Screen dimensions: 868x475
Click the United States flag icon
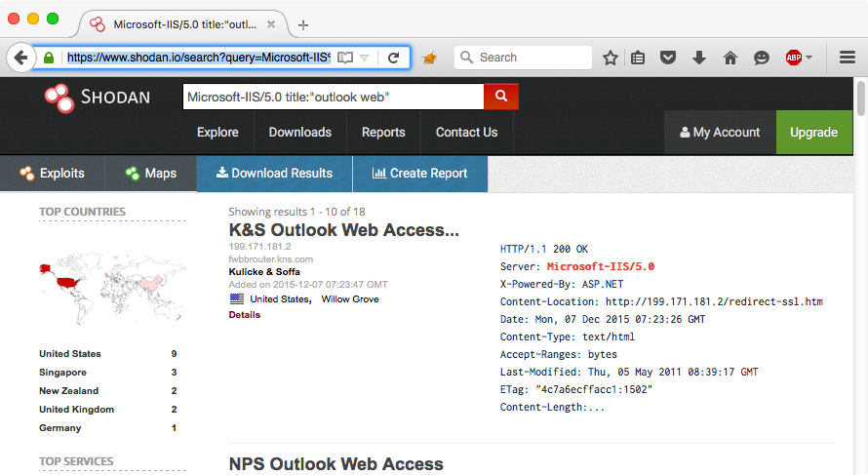coord(237,299)
